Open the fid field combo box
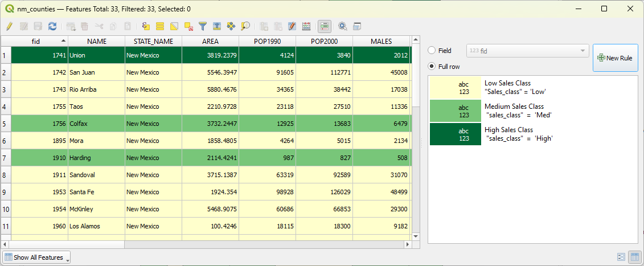Viewport: 644px width, 266px height. point(527,51)
